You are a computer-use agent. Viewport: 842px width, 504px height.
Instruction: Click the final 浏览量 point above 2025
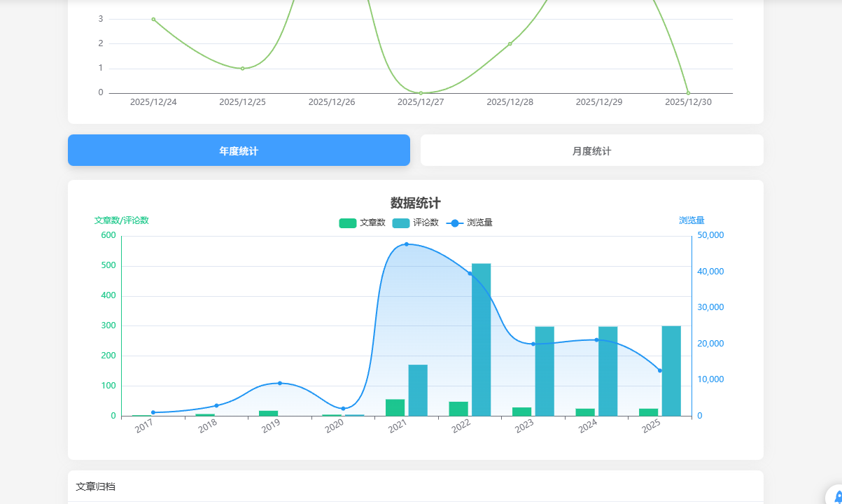coord(659,370)
